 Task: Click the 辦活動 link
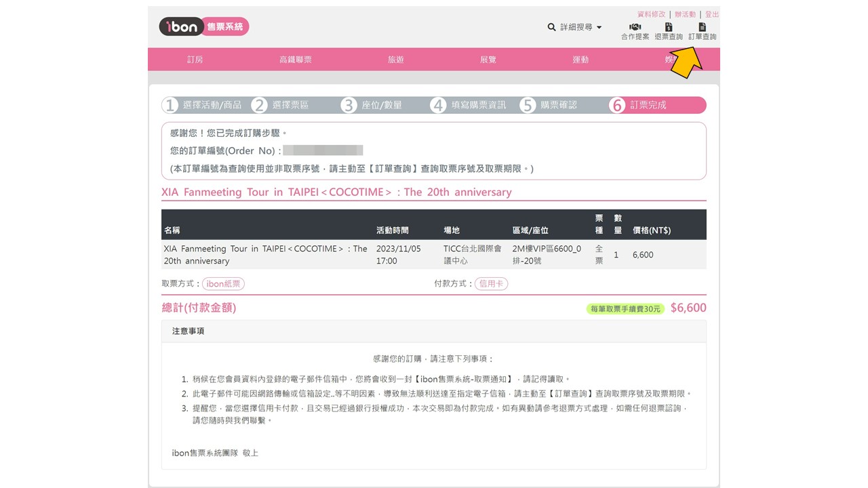685,14
